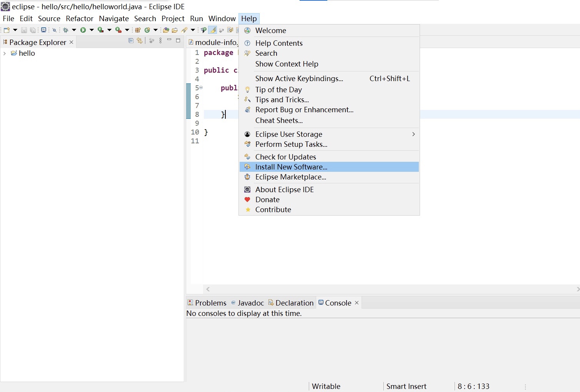Toggle Link with Editor in Package Explorer
Image resolution: width=580 pixels, height=392 pixels.
click(139, 40)
